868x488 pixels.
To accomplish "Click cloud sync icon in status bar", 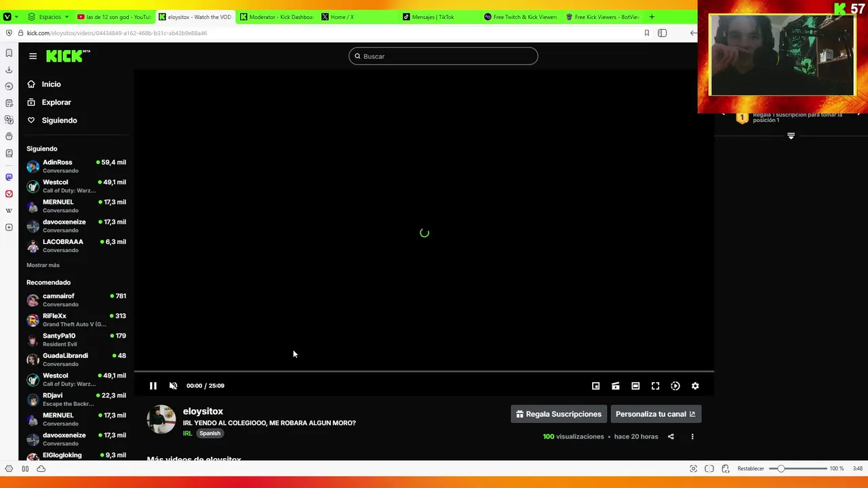I will tap(41, 468).
